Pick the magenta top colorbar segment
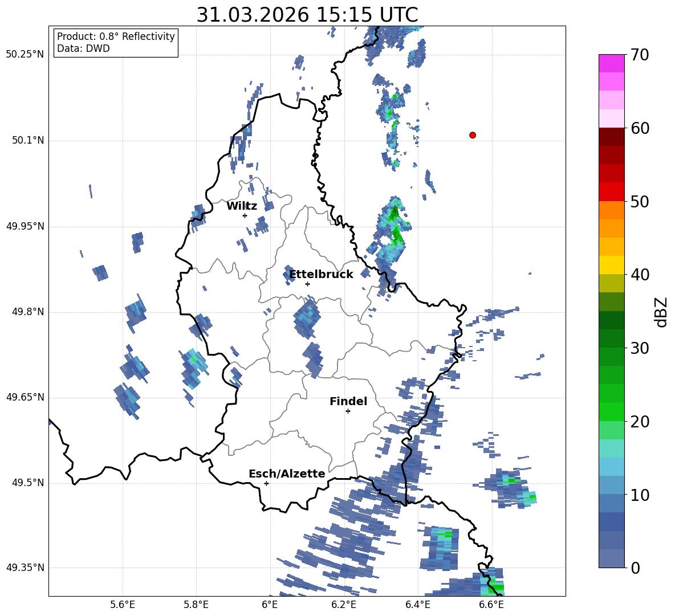This screenshot has width=675, height=616. 611,63
